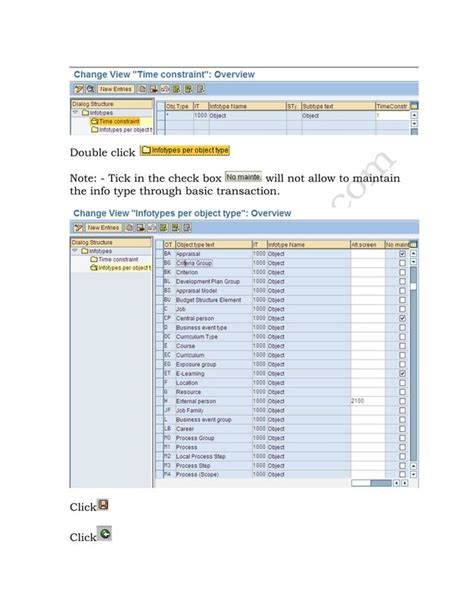
Task: Click TimeConstr input cell in Object row
Action: click(392, 116)
